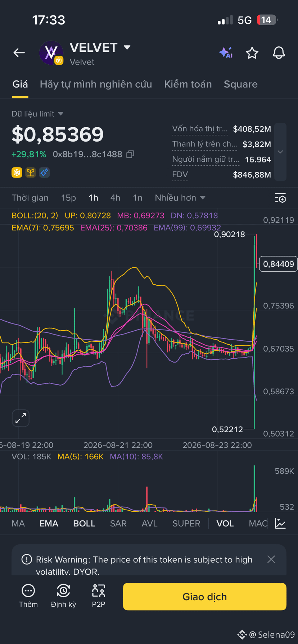Screen dimensions: 298x644
Task: Toggle the AVL indicator
Action: (x=150, y=523)
